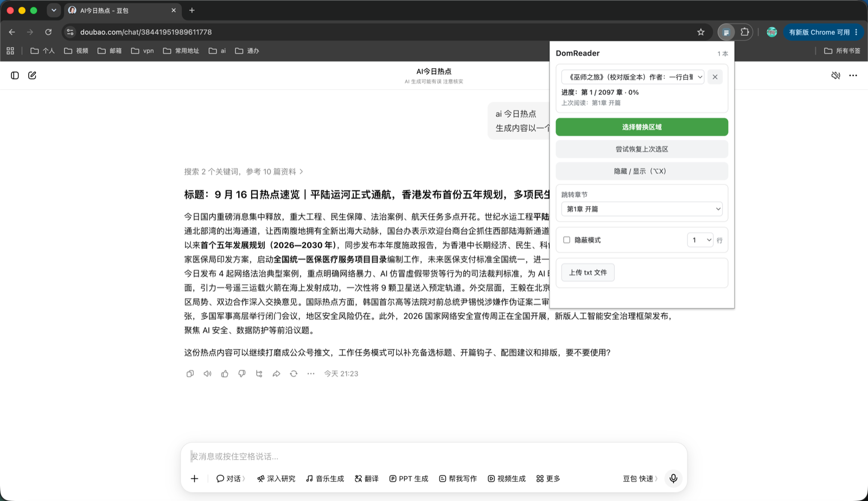Open the 豆包 快速 model selector
Viewport: 868px width, 501px height.
pyautogui.click(x=640, y=479)
